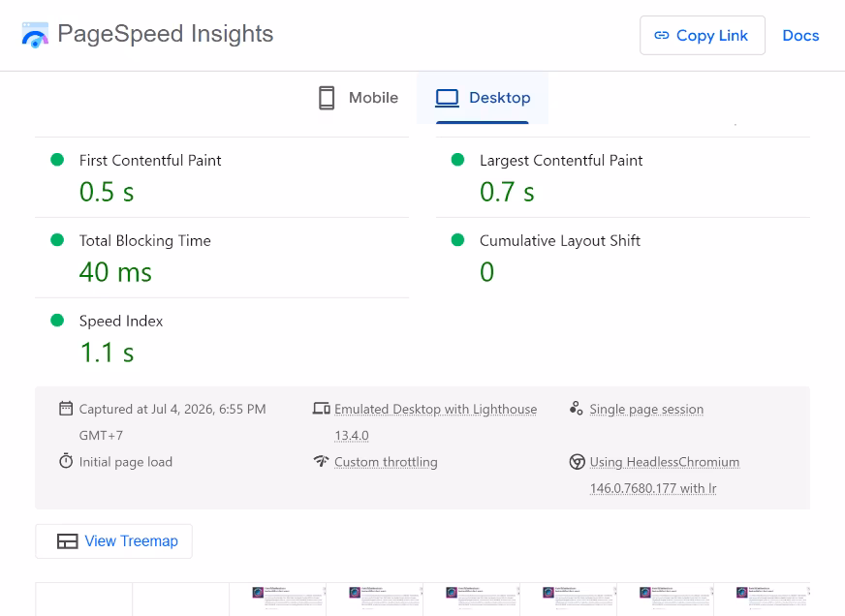Click the desktop laptop icon
Image resolution: width=845 pixels, height=616 pixels.
[x=447, y=98]
